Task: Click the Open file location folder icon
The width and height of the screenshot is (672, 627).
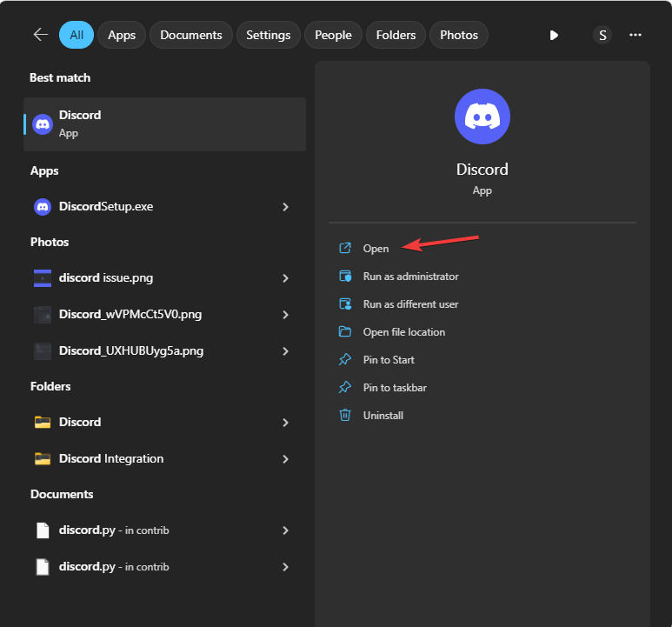Action: click(x=345, y=331)
